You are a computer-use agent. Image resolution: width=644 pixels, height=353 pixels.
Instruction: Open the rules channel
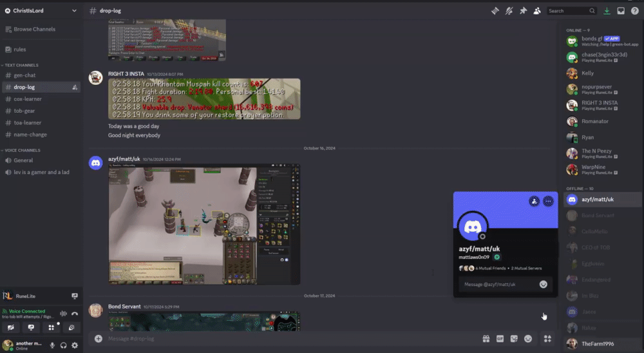pos(20,50)
